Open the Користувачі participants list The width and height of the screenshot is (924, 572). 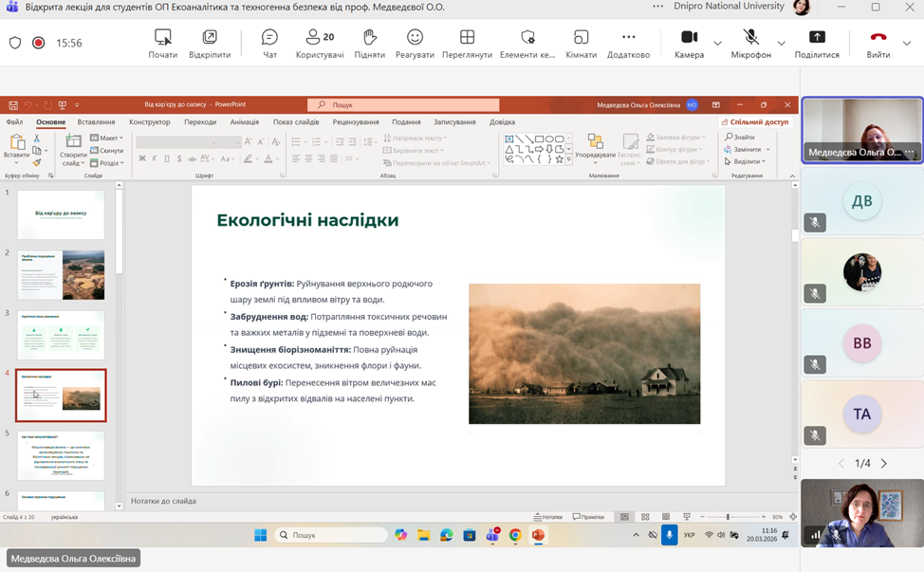pos(320,43)
